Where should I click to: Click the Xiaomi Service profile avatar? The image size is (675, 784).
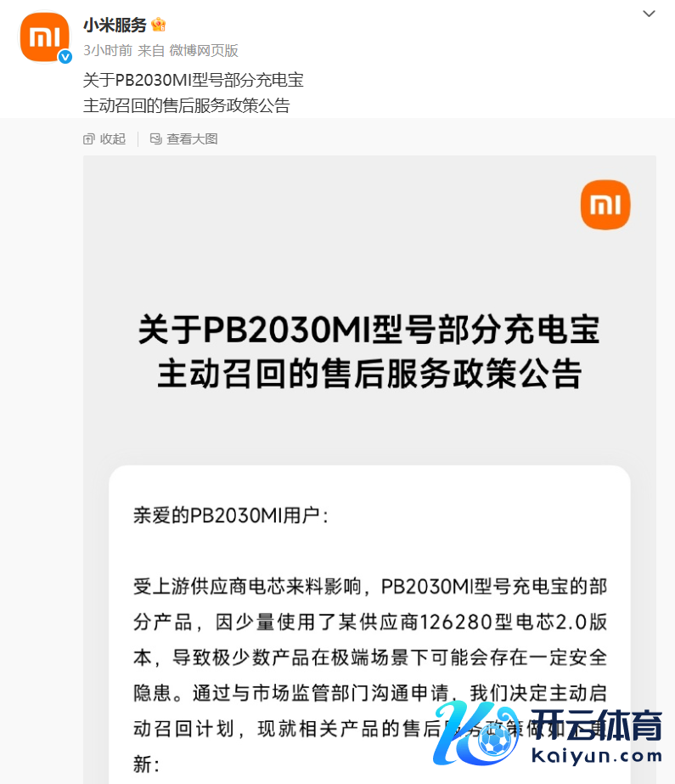click(x=44, y=37)
